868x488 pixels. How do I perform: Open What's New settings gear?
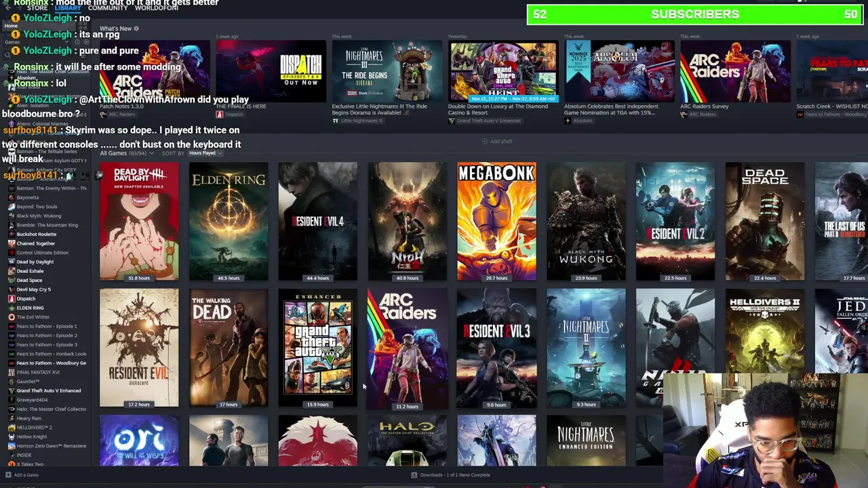tap(136, 28)
